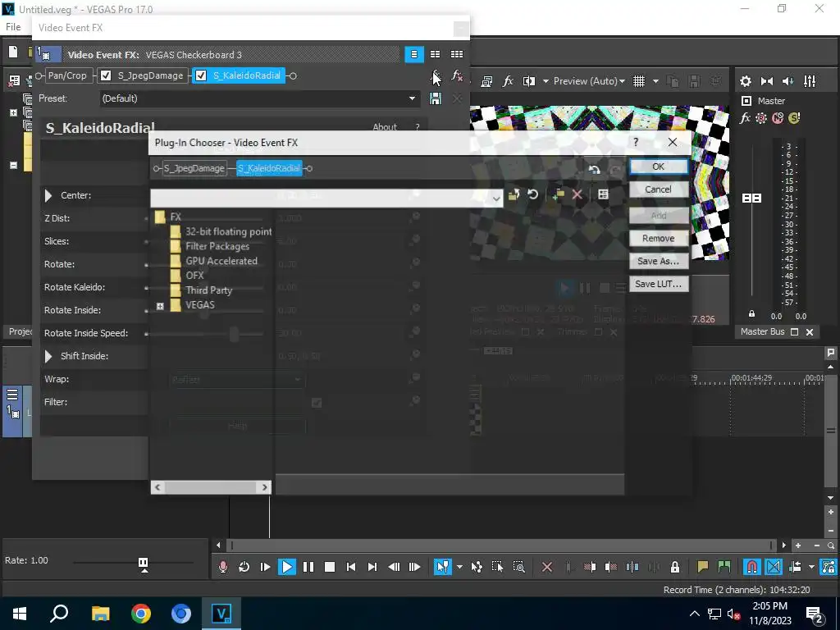Open the Normal Edit Tool dropdown arrow
The height and width of the screenshot is (630, 840).
(x=459, y=567)
